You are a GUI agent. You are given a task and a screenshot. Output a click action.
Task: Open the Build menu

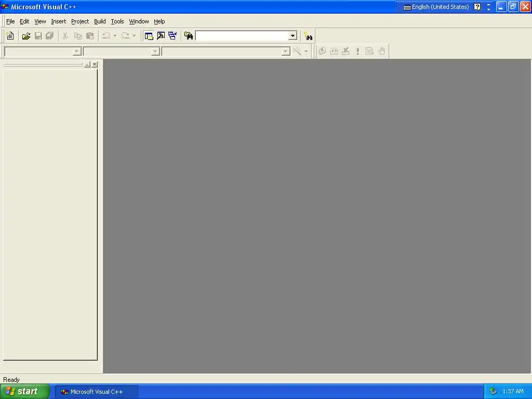[x=100, y=21]
